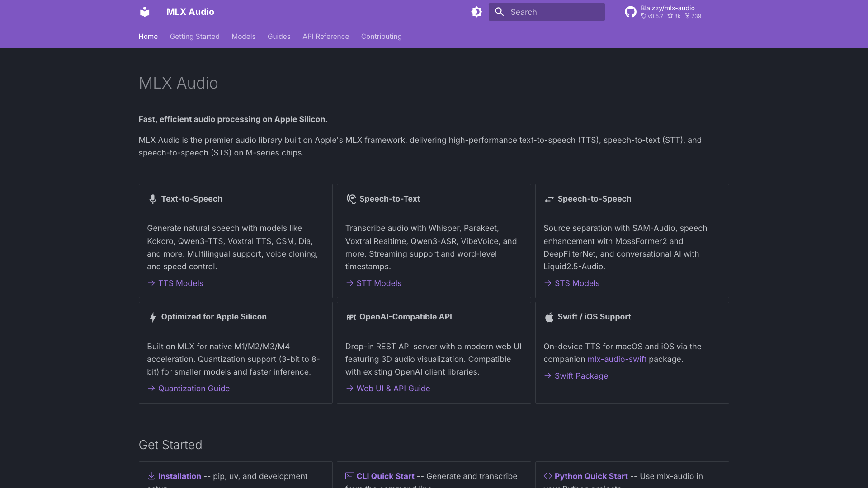The width and height of the screenshot is (868, 488).
Task: Click the 739 forks count
Action: [x=696, y=16]
